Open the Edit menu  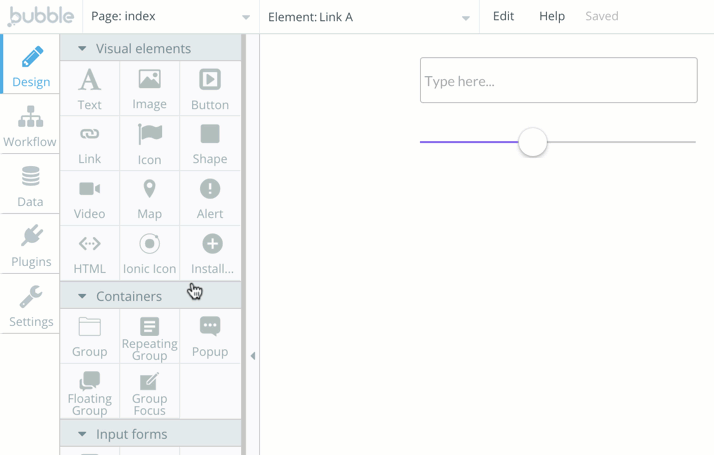point(503,16)
